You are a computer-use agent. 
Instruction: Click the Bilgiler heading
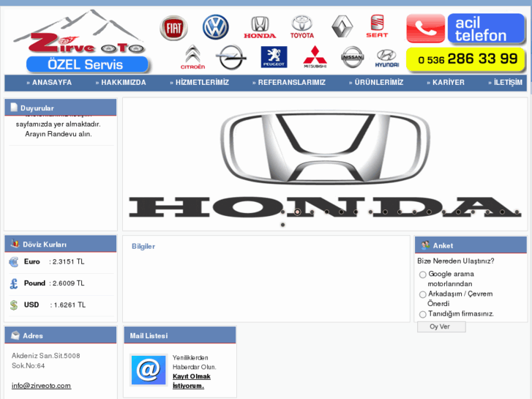coord(143,247)
